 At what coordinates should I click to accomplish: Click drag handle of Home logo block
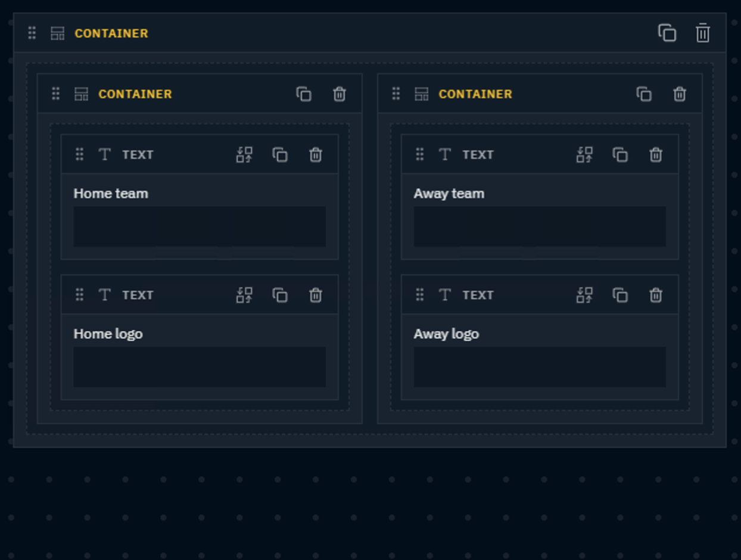(x=80, y=294)
